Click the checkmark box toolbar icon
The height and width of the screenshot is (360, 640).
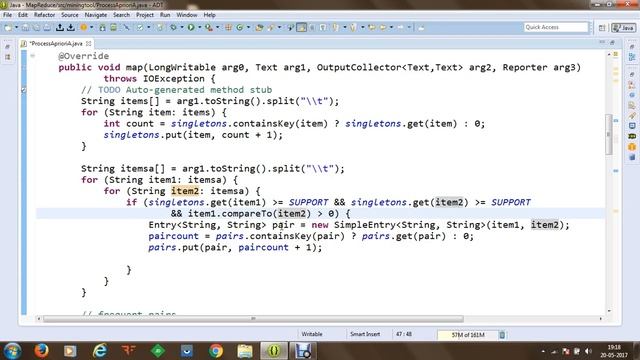[x=140, y=27]
